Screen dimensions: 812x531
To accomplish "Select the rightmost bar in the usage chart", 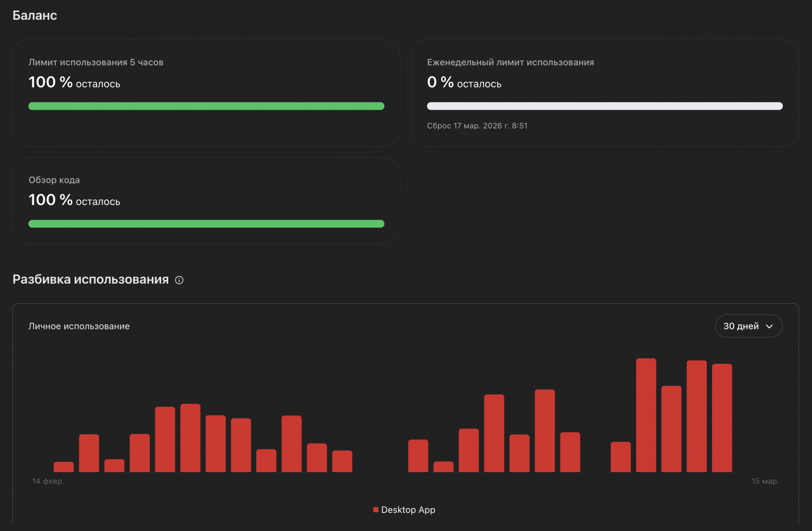I will [722, 418].
